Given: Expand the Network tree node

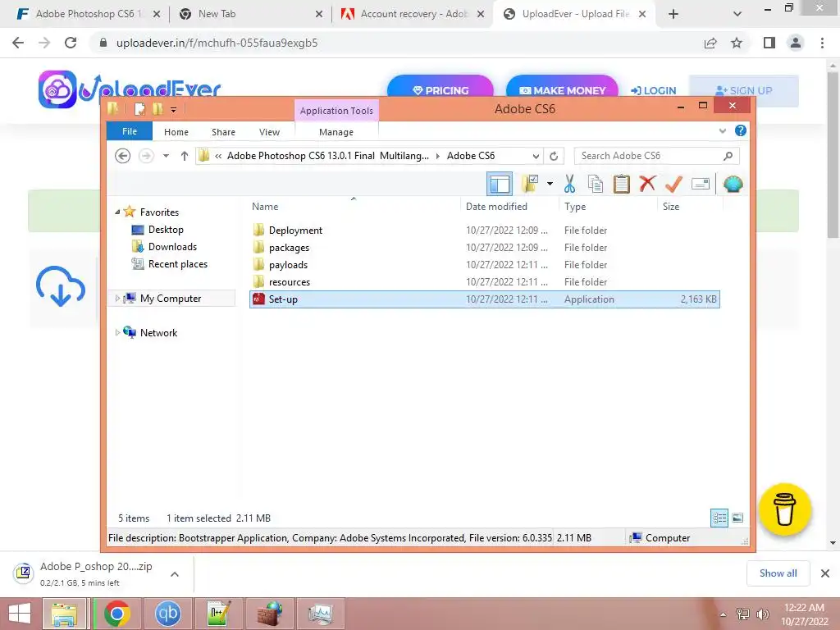Looking at the screenshot, I should [117, 333].
